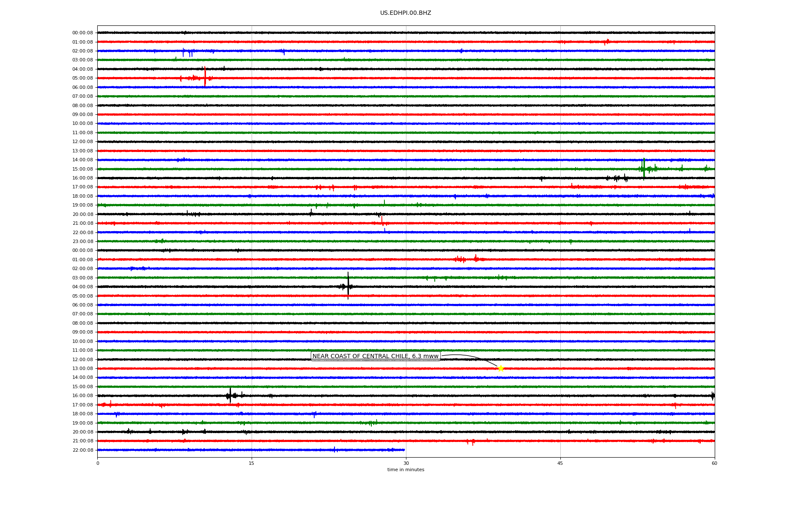Click the 60 tick label on x-axis

714,464
